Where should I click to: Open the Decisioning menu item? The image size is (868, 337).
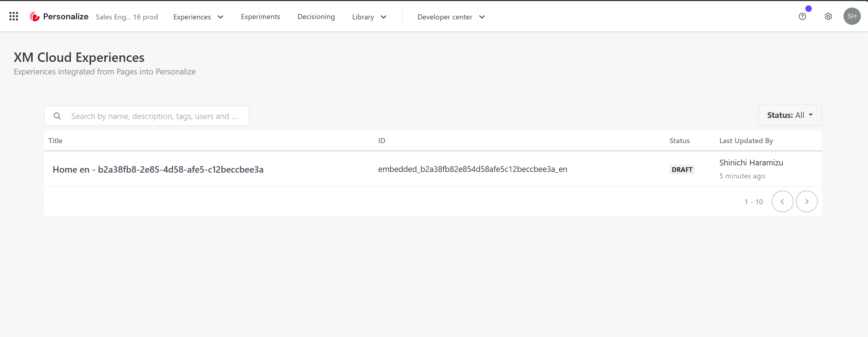click(316, 17)
